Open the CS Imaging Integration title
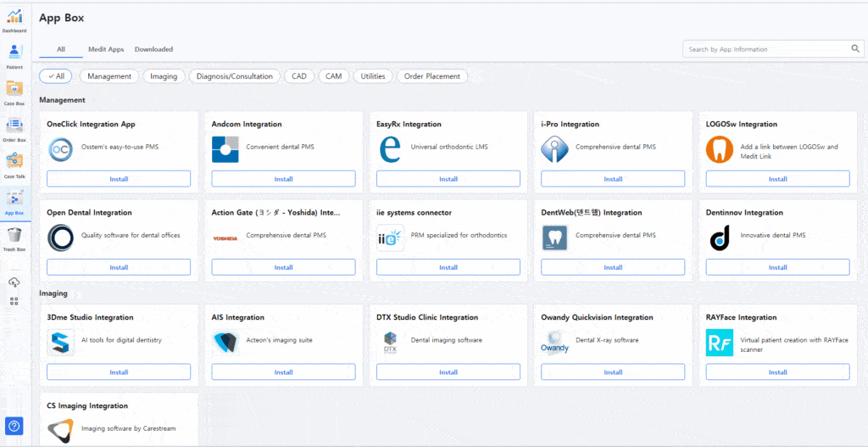The height and width of the screenshot is (447, 868). 87,406
